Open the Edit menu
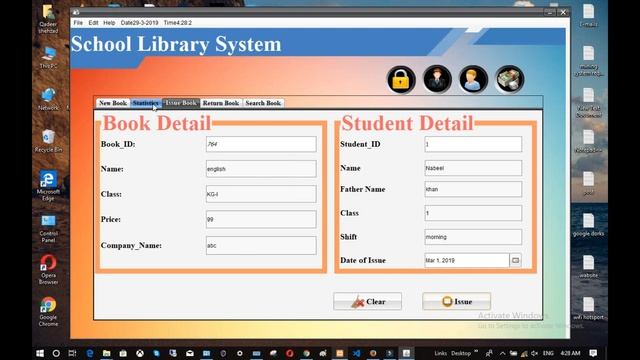 click(x=93, y=23)
